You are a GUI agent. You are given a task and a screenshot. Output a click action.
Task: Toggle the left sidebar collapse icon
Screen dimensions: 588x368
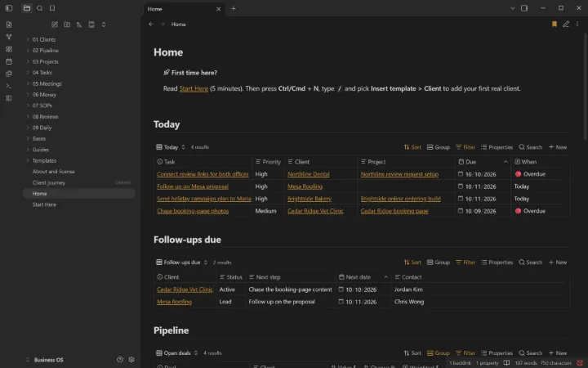pyautogui.click(x=9, y=8)
